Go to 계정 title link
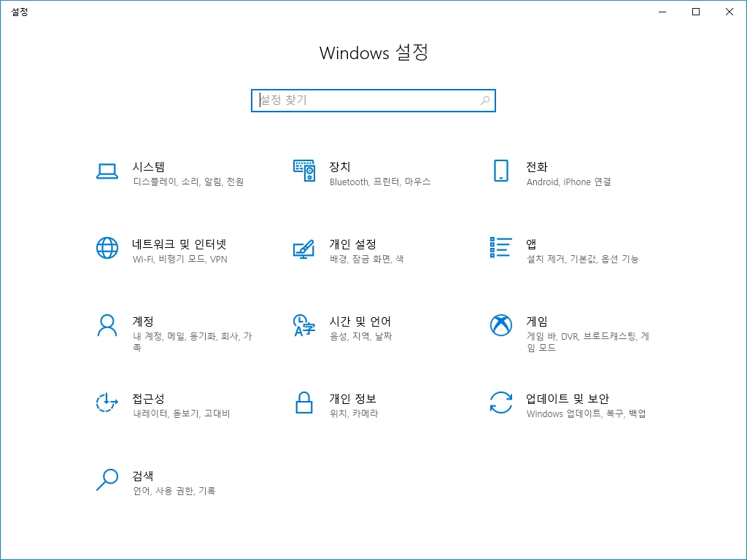This screenshot has width=747, height=560. pos(143,321)
